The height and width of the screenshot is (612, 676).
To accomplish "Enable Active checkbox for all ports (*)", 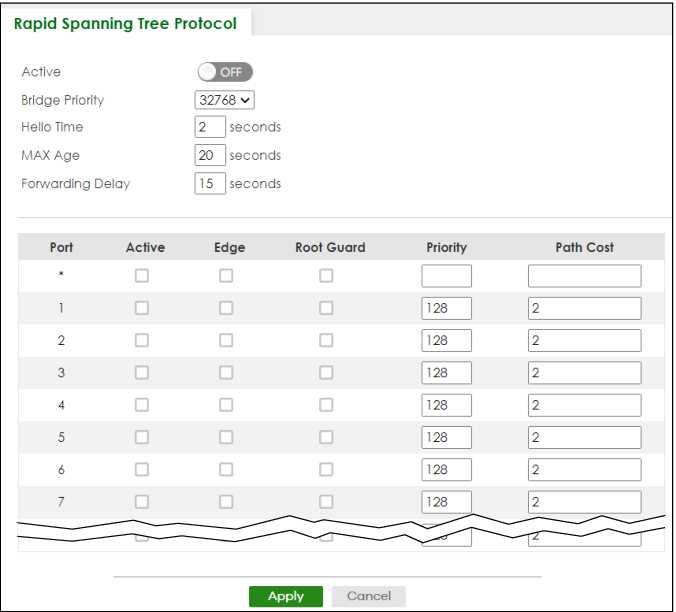I will [142, 276].
